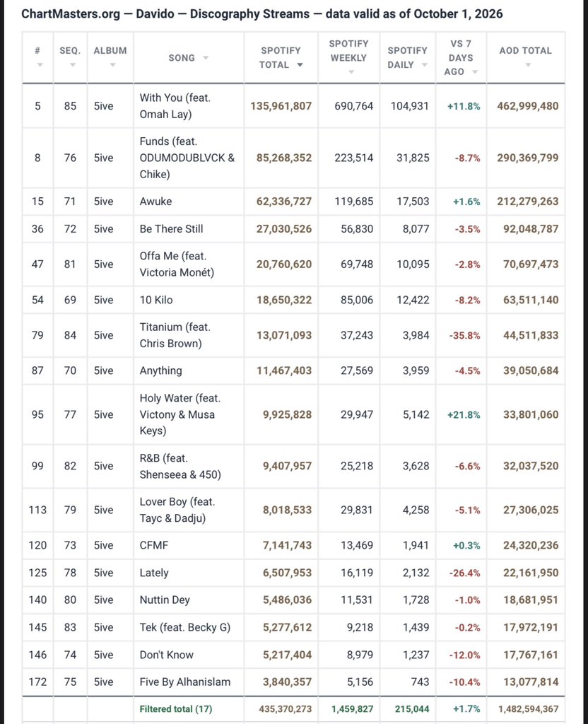The height and width of the screenshot is (724, 588).
Task: Click the Filtered total (17) label
Action: pos(176,708)
